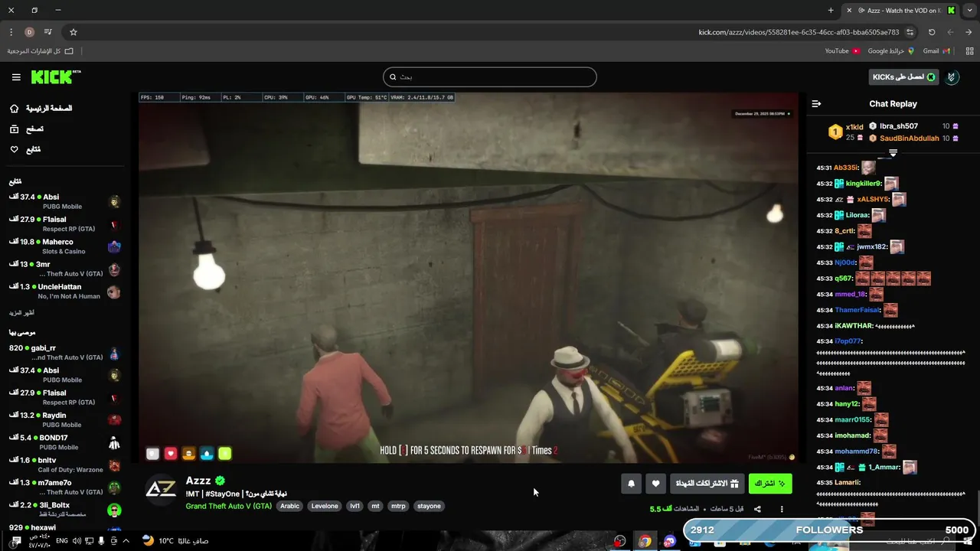
Task: Open gabi_rr recommended channel
Action: click(x=65, y=352)
